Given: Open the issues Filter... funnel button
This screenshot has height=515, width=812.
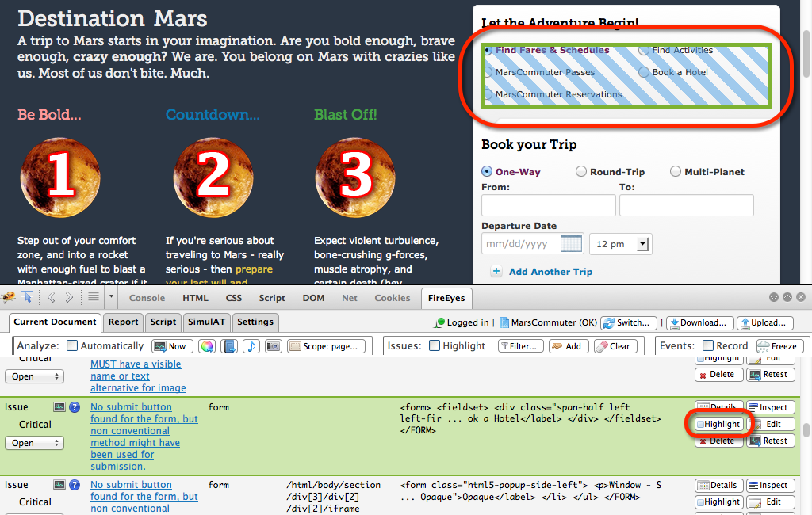Looking at the screenshot, I should pyautogui.click(x=521, y=346).
